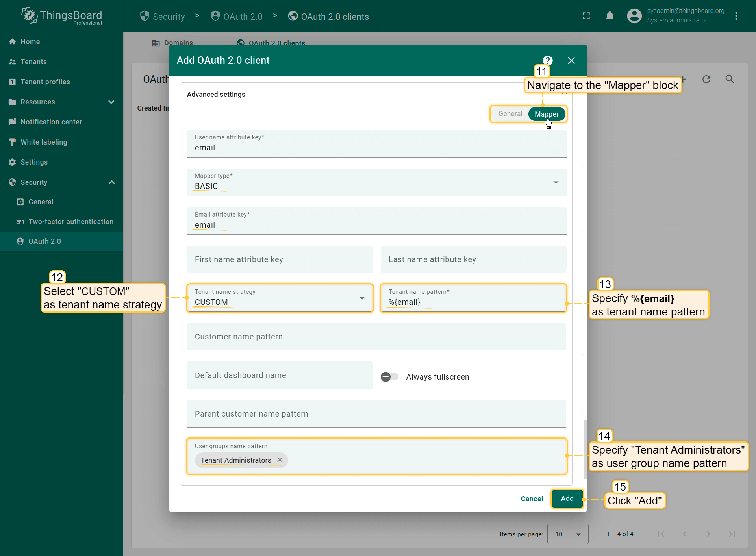Open the Items per page selector
756x556 pixels.
pyautogui.click(x=567, y=534)
